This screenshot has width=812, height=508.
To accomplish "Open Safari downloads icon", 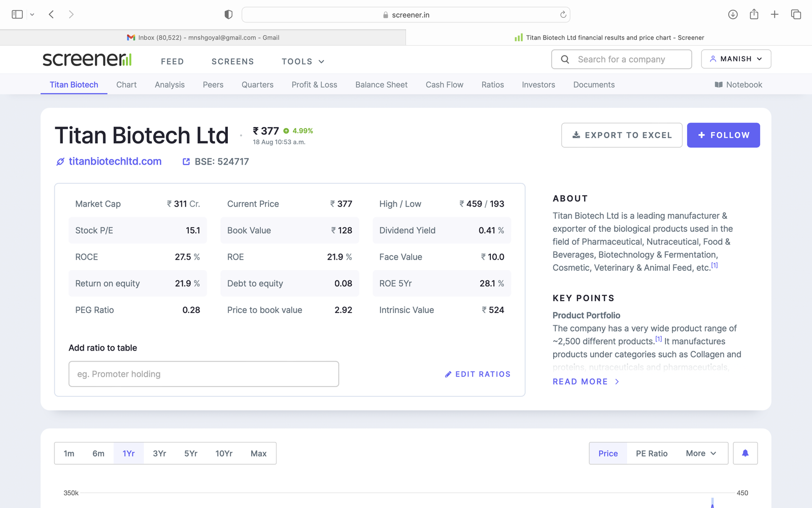I will coord(733,15).
